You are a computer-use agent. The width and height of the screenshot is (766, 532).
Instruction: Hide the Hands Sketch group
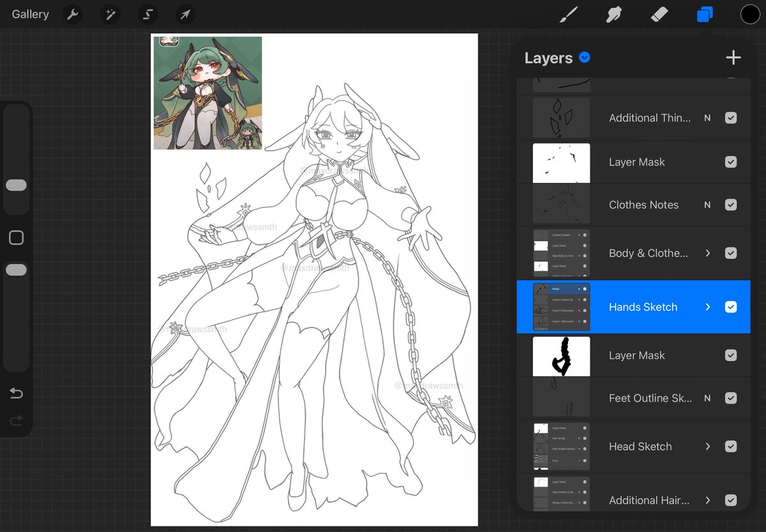731,307
